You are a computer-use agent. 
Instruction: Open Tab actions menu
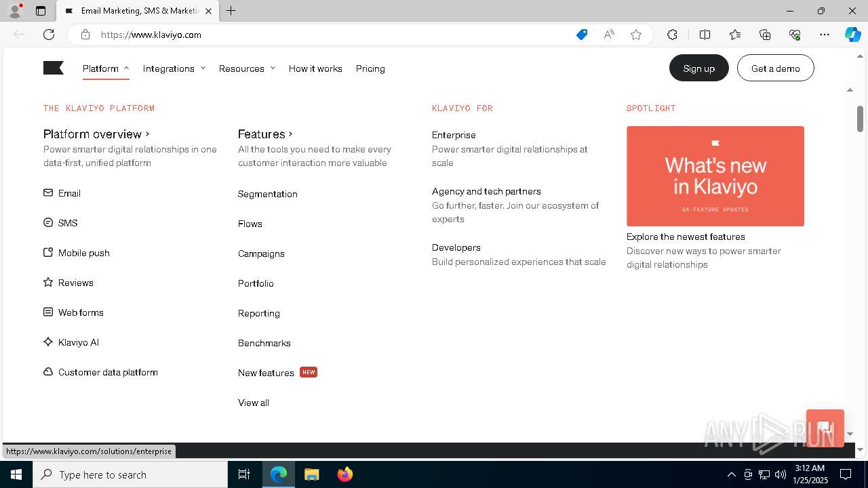click(41, 11)
